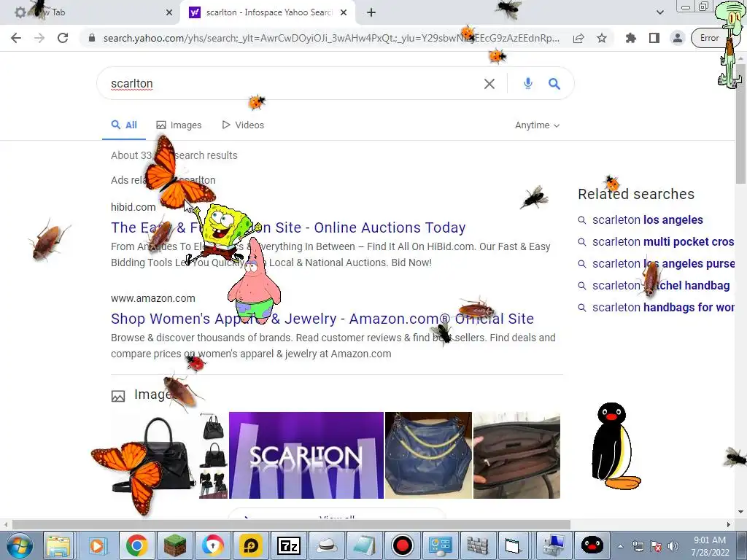
Task: Click the horizontal scrollbar thumb
Action: pyautogui.click(x=291, y=525)
